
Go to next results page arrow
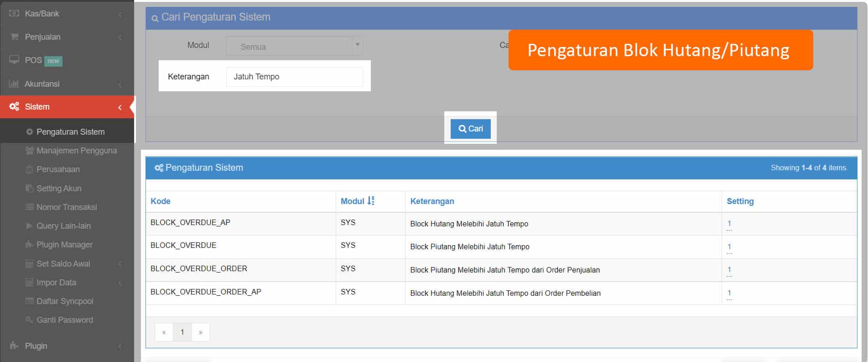tap(201, 332)
